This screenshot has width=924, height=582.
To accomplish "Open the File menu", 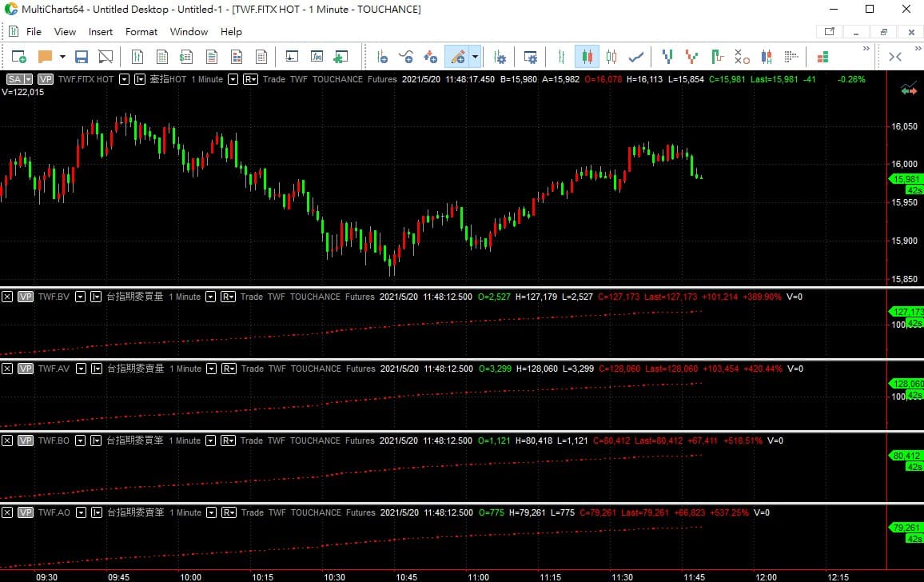I will [34, 32].
